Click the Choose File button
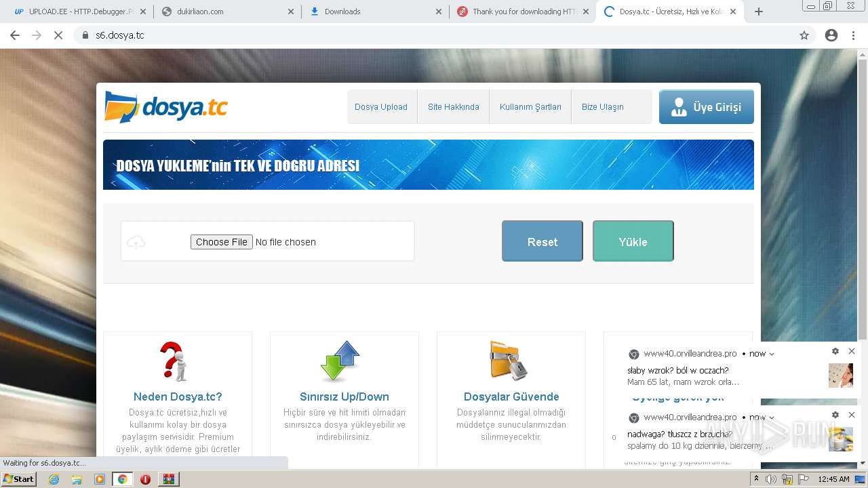This screenshot has height=488, width=868. pyautogui.click(x=222, y=242)
